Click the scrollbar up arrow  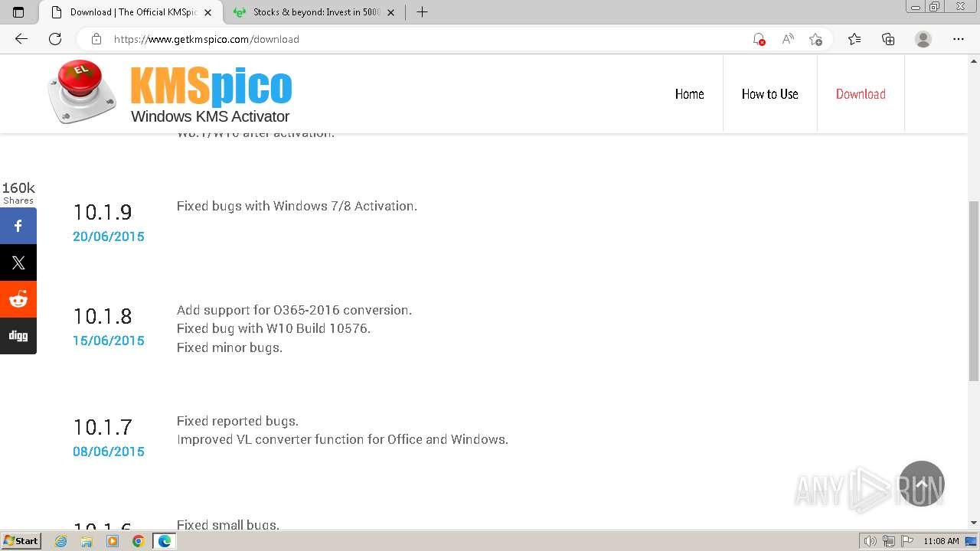(973, 60)
